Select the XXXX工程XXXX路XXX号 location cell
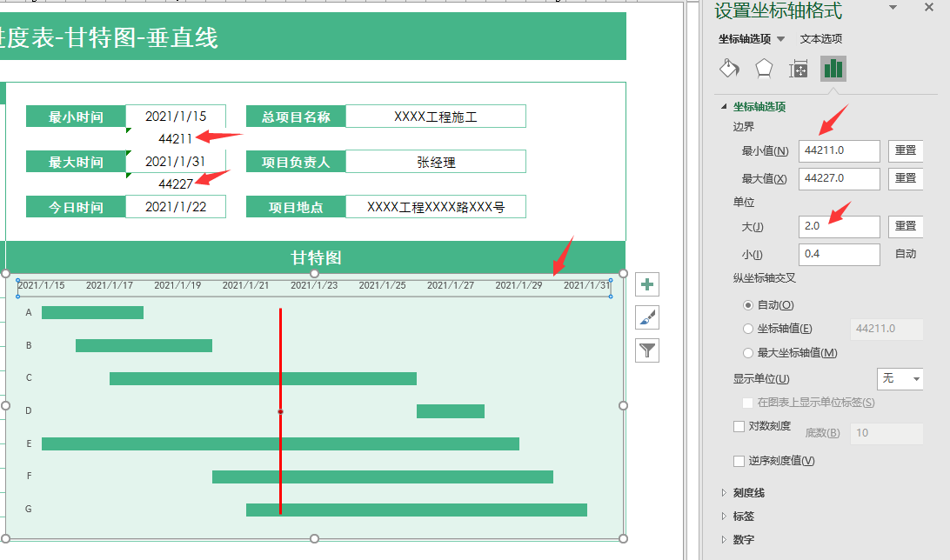This screenshot has width=950, height=560. (436, 207)
